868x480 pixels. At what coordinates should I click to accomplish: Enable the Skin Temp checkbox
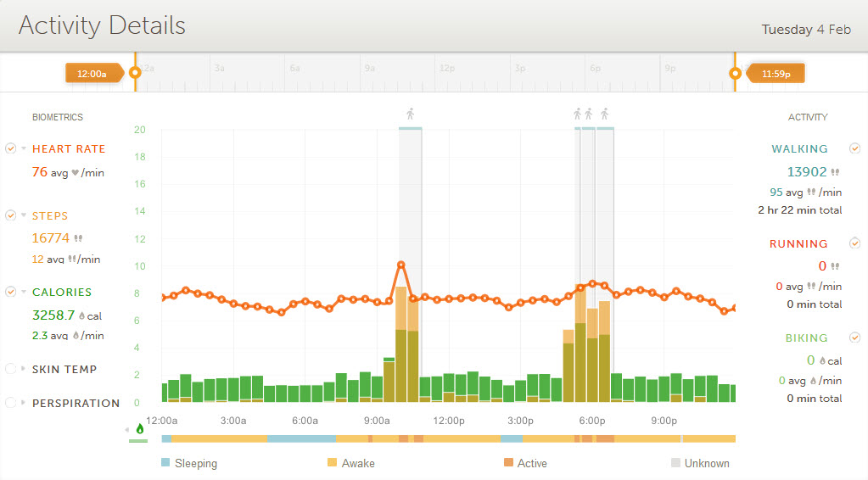point(10,369)
